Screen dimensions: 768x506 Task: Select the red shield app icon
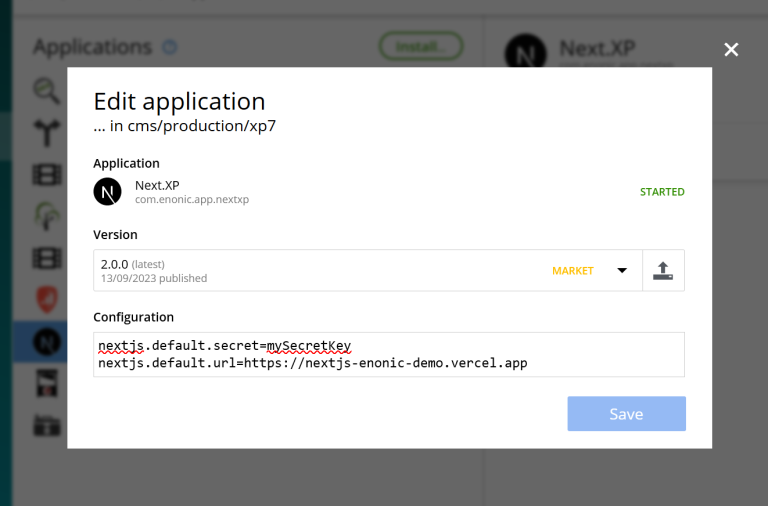point(47,299)
